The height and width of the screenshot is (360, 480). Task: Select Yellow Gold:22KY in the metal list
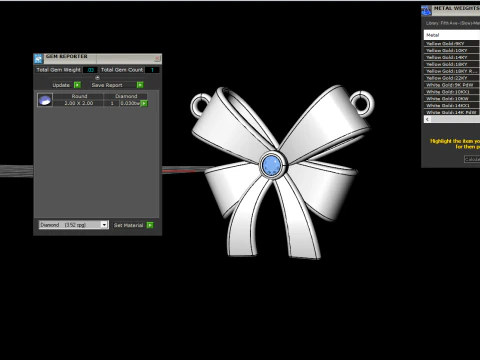452,78
